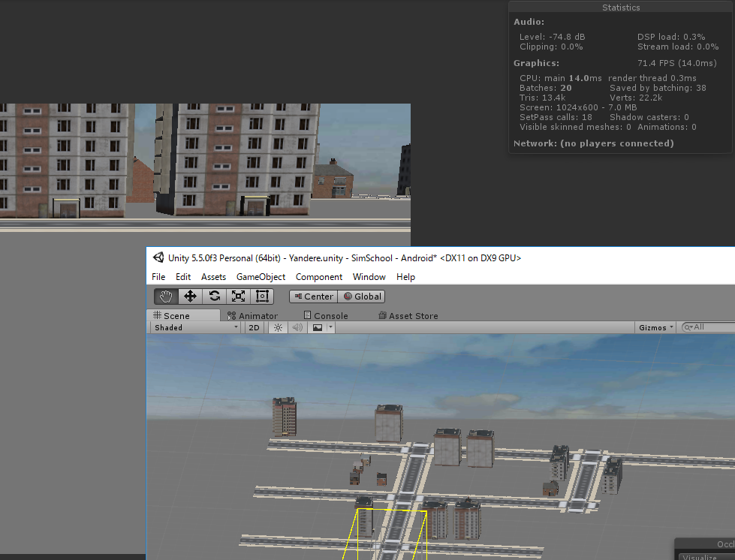Open the GameObject menu

[261, 277]
